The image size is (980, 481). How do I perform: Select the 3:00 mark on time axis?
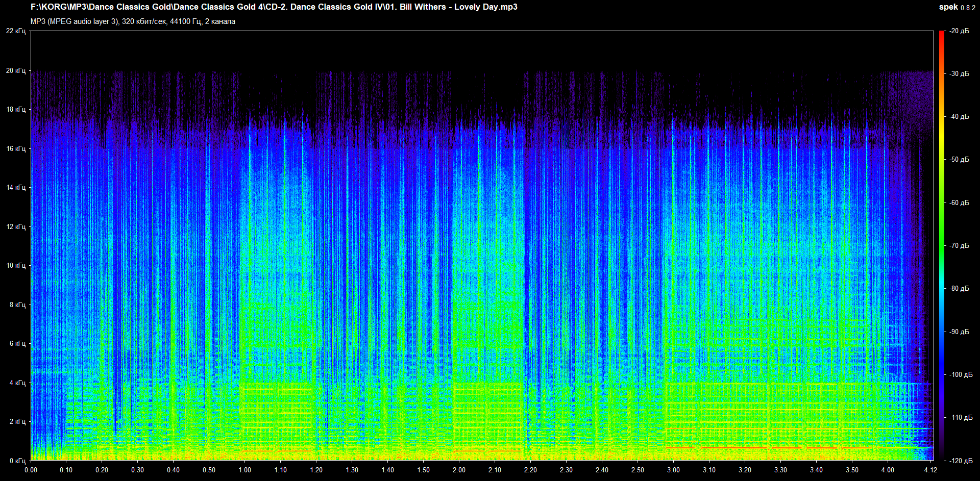673,470
